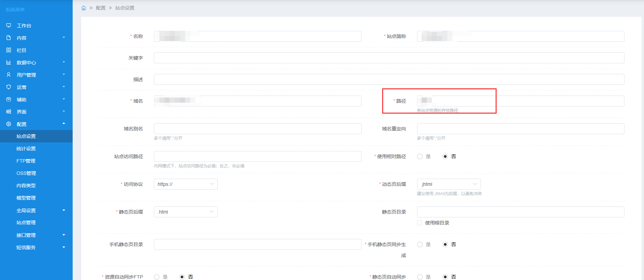The height and width of the screenshot is (280, 644).
Task: Expand the 全局设置 submenu arrow
Action: click(64, 210)
